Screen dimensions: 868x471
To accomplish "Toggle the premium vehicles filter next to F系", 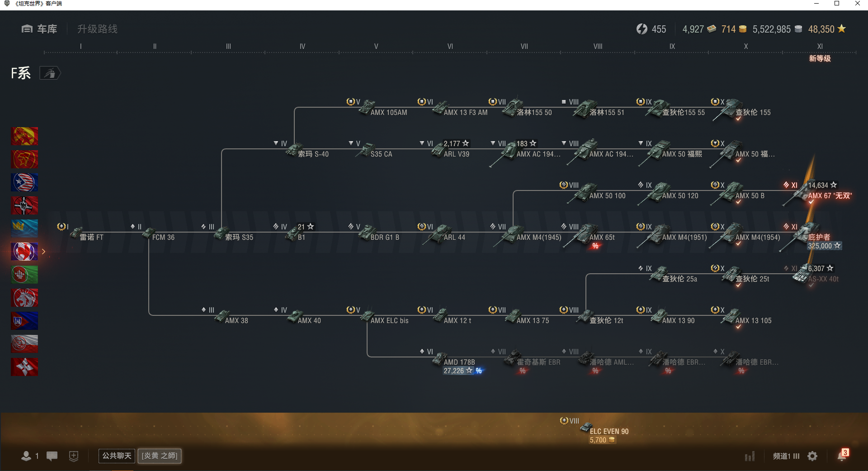I will pyautogui.click(x=50, y=73).
